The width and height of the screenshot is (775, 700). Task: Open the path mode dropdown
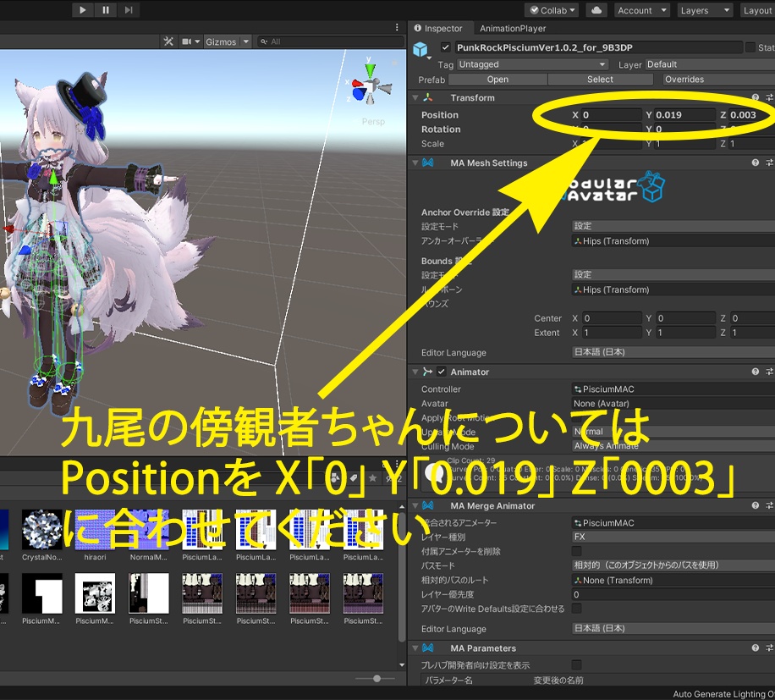coord(673,565)
